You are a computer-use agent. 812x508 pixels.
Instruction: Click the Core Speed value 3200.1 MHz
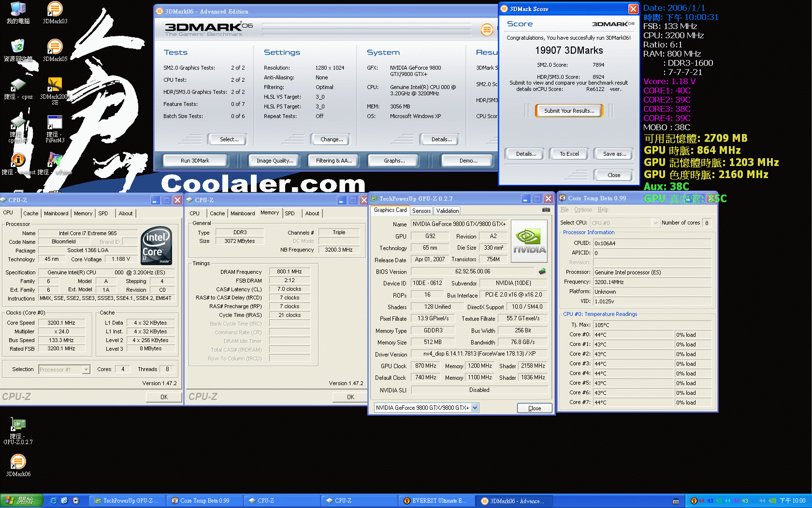(x=61, y=323)
